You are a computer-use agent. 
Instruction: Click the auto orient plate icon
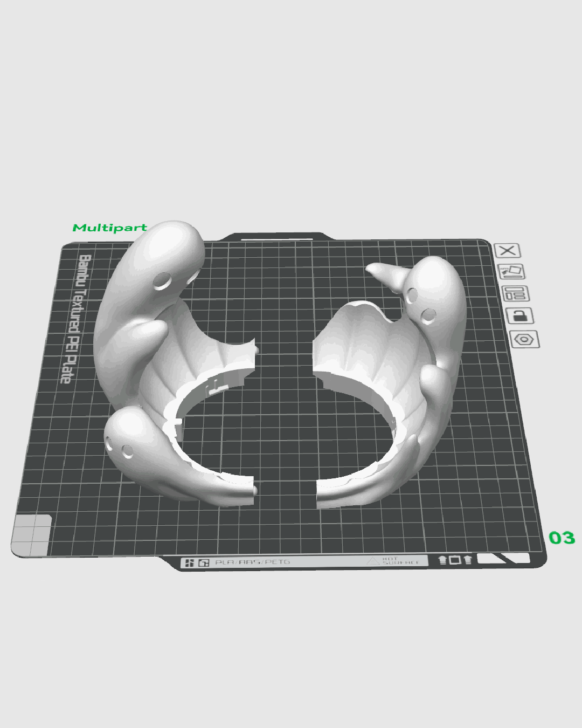coord(511,271)
